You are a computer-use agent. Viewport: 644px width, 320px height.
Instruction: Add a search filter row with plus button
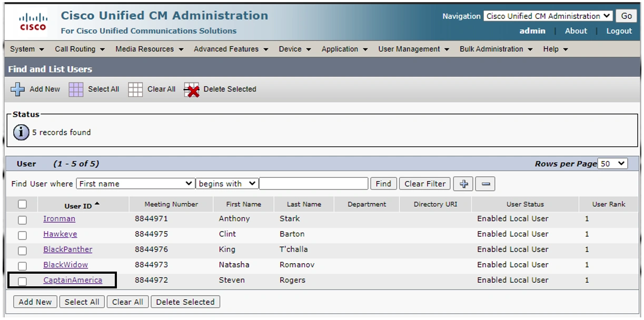[x=463, y=184]
